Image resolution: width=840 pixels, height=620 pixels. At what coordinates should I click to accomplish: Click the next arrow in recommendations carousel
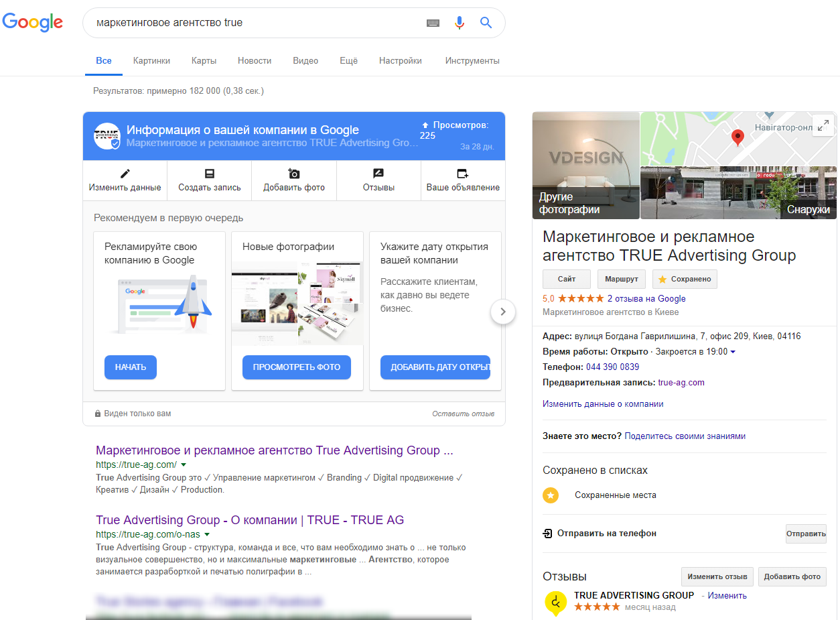(x=503, y=311)
